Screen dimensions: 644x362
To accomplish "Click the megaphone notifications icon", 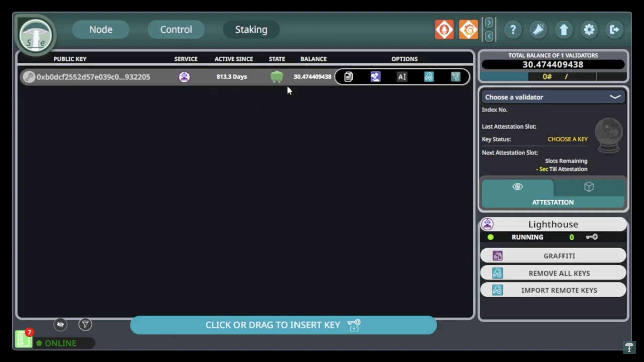I will coord(538,29).
